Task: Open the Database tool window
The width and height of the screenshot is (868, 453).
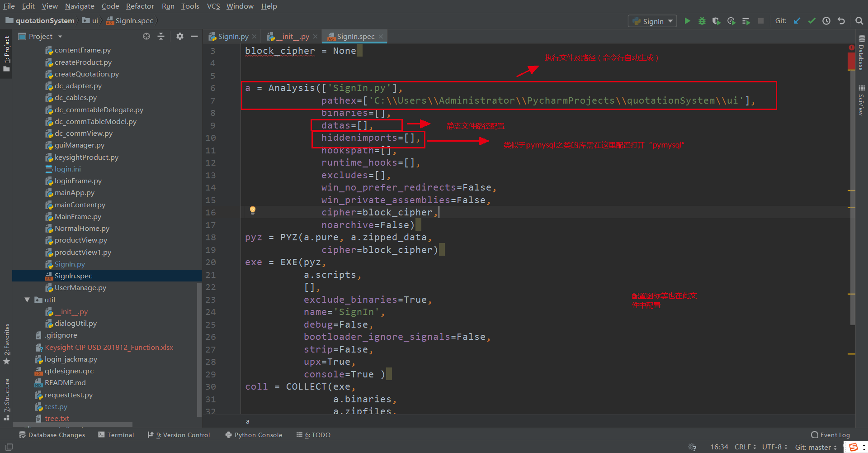Action: pyautogui.click(x=862, y=52)
